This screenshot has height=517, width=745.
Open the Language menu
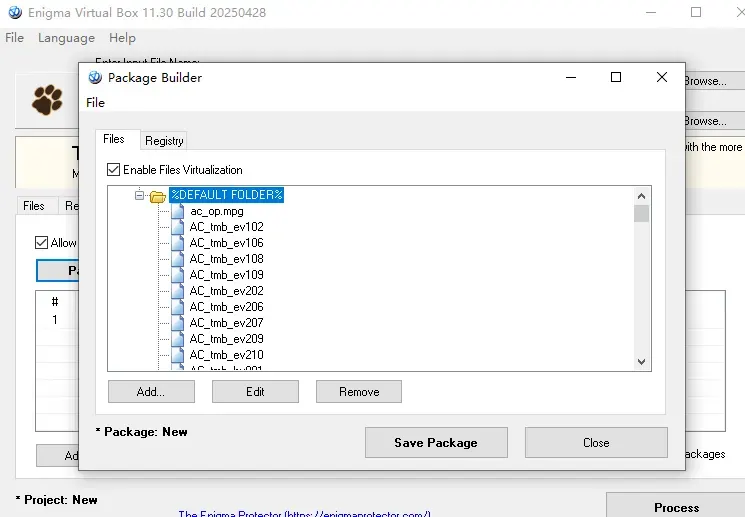[x=67, y=38]
